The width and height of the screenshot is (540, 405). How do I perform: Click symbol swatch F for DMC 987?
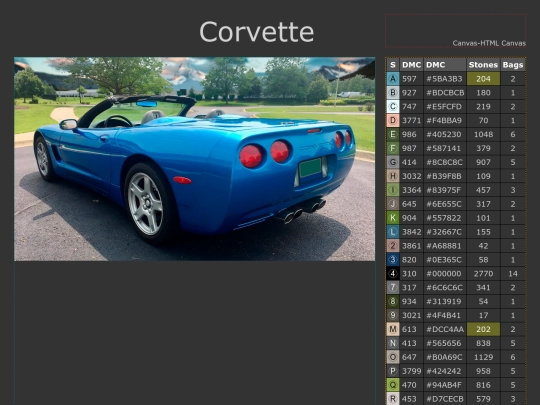(x=393, y=148)
